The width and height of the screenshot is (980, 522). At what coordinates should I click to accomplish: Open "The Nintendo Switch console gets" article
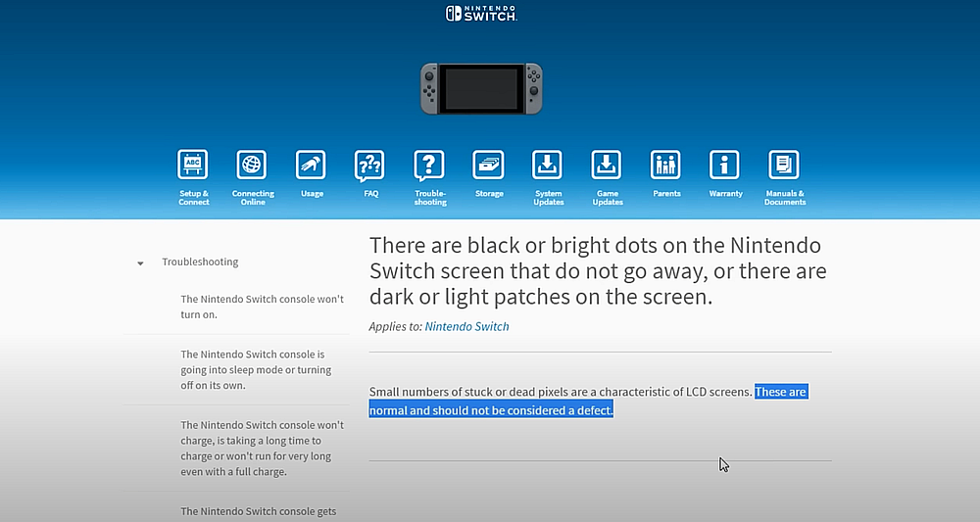pyautogui.click(x=258, y=511)
